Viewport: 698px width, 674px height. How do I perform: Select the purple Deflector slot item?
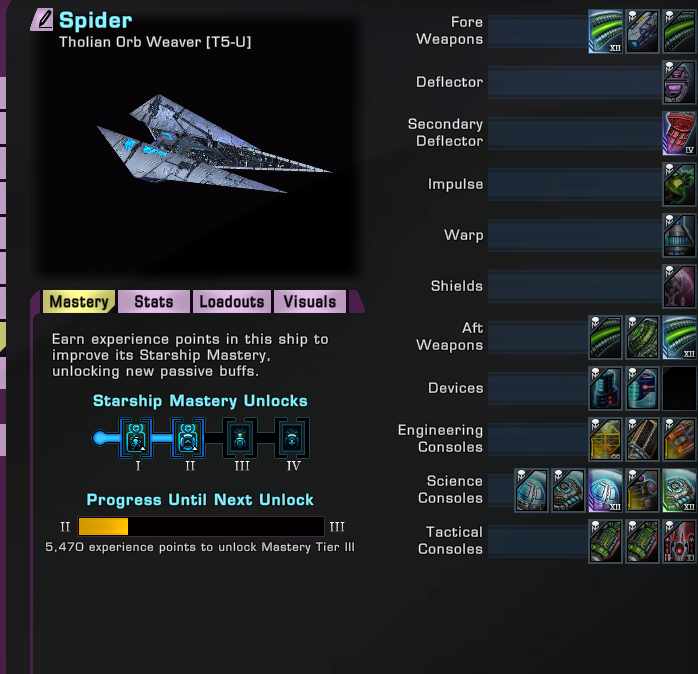click(x=679, y=82)
